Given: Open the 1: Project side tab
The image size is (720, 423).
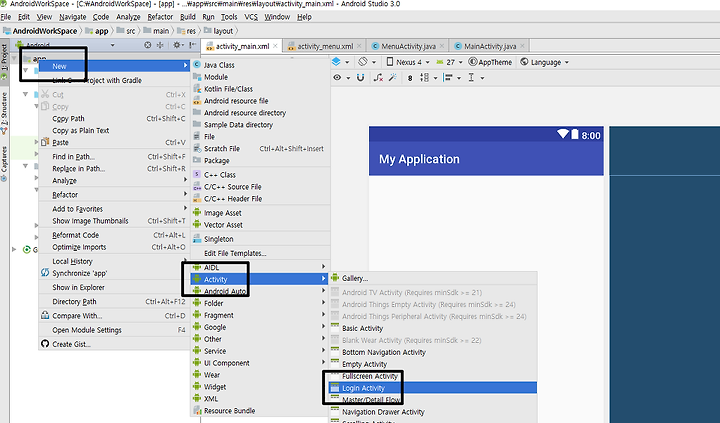Looking at the screenshot, I should (x=4, y=62).
